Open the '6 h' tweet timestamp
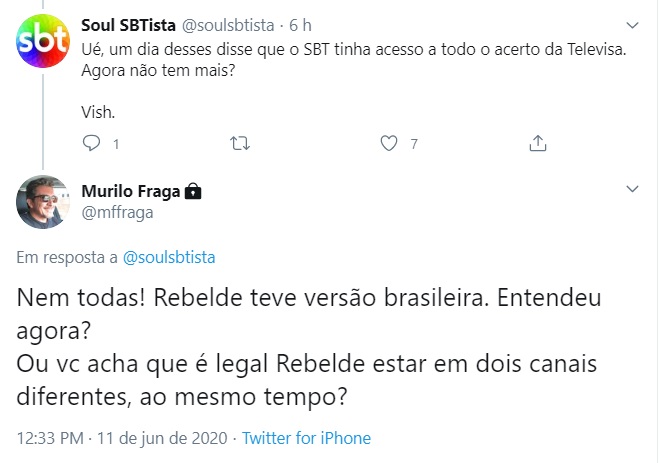The width and height of the screenshot is (660, 463). [301, 24]
